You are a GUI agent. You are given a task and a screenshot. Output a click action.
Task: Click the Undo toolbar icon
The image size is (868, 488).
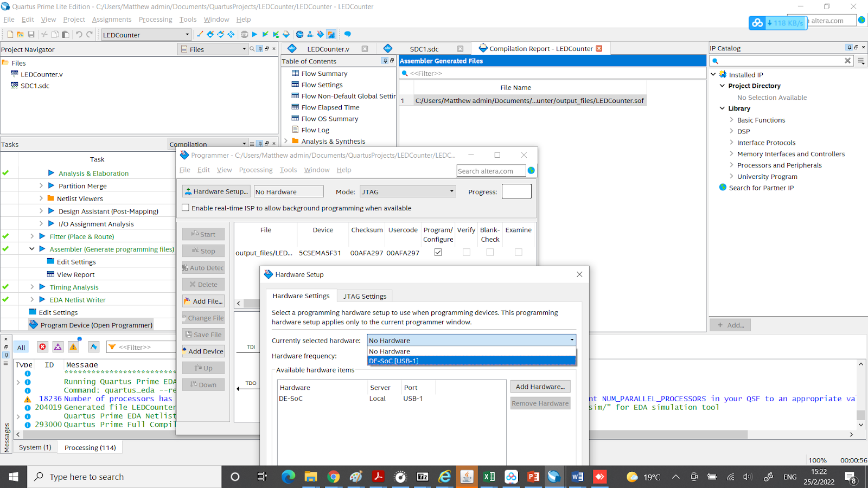click(79, 34)
